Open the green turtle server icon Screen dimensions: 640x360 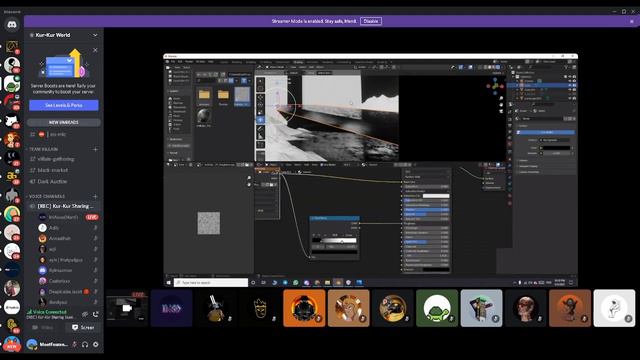click(x=12, y=84)
